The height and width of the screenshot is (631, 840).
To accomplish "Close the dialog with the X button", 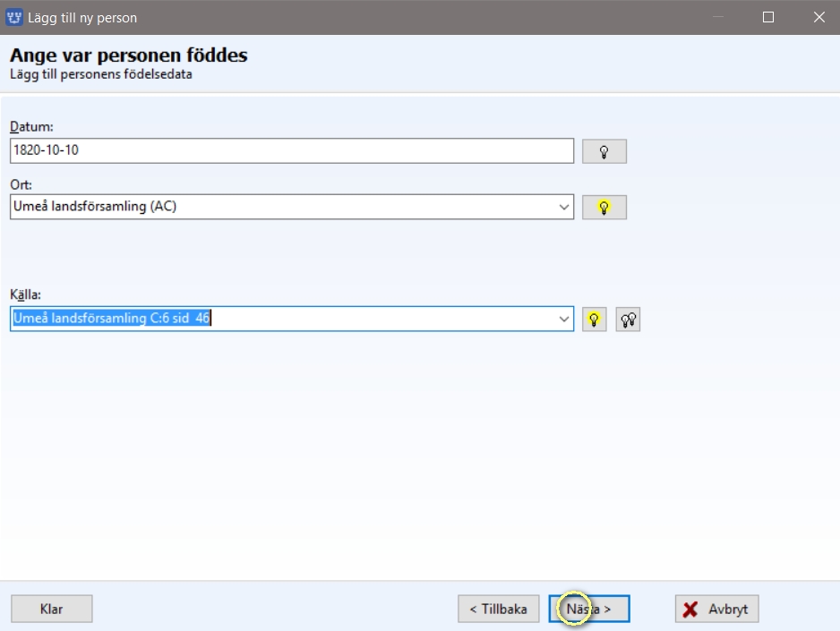I will click(x=819, y=17).
